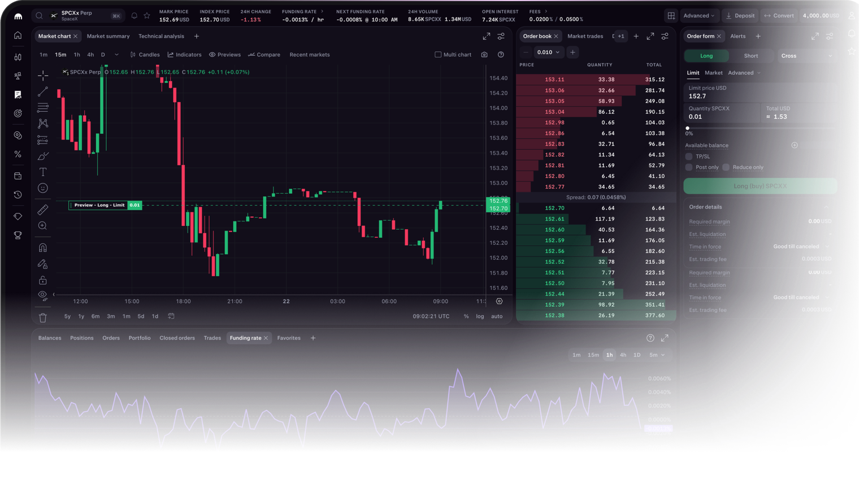Click the Limit price USD field
Viewport: 868px width, 492px height.
(760, 92)
